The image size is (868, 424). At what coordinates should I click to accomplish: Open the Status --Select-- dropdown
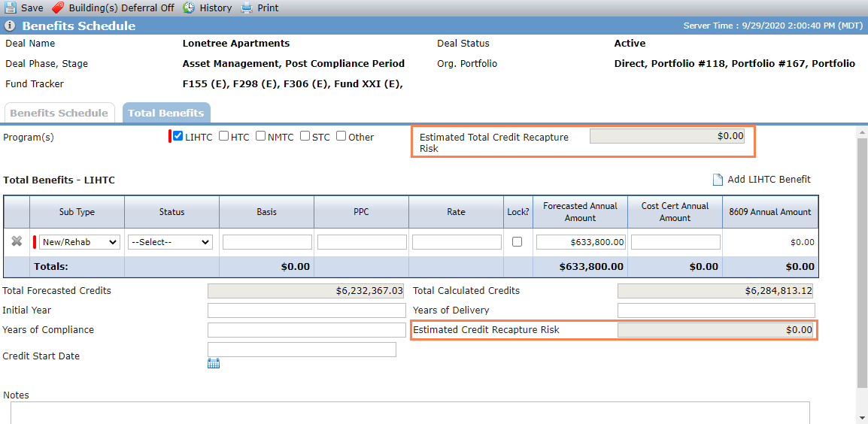[170, 242]
